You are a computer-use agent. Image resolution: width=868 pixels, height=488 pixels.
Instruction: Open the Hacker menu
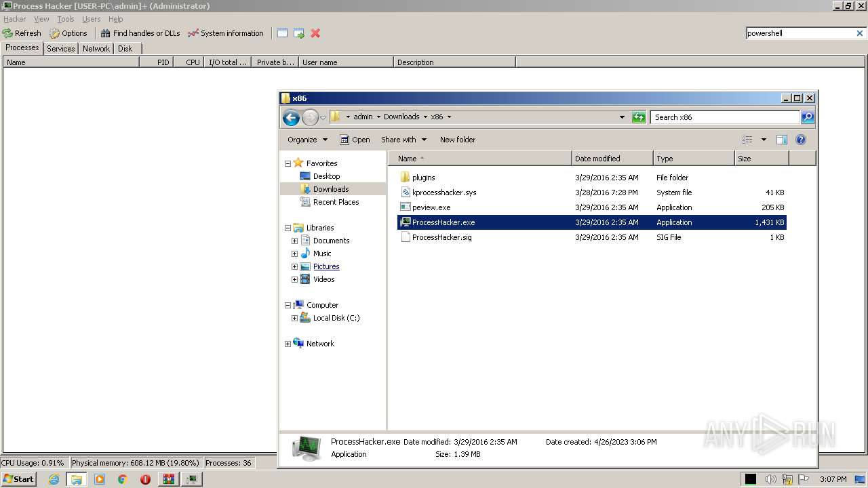click(14, 19)
